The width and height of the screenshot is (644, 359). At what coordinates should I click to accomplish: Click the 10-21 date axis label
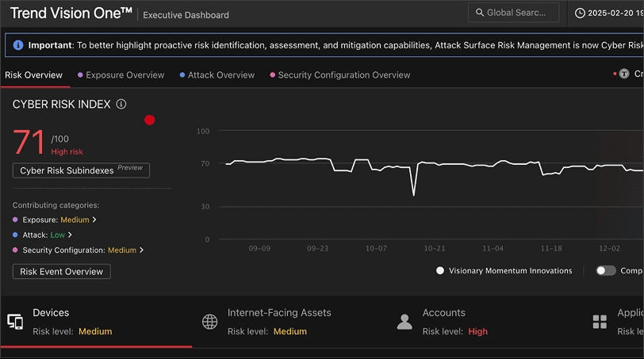(x=435, y=249)
